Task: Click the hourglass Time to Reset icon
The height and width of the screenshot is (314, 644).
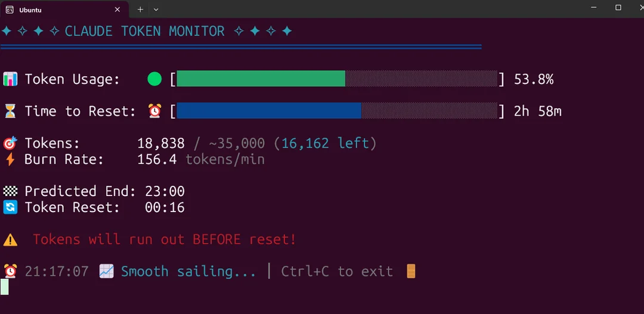Action: tap(10, 111)
